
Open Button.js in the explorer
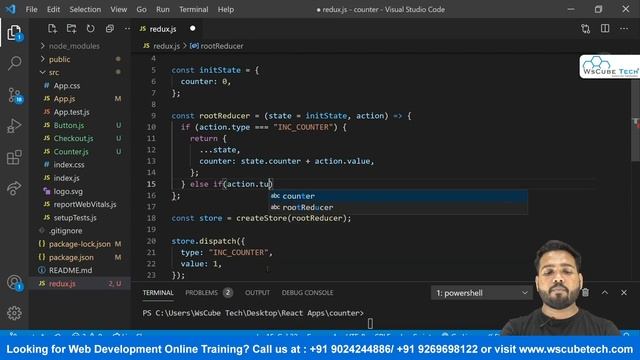69,125
